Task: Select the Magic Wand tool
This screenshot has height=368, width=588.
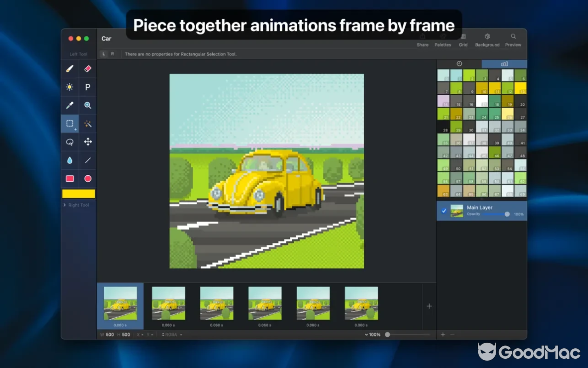Action: tap(87, 123)
